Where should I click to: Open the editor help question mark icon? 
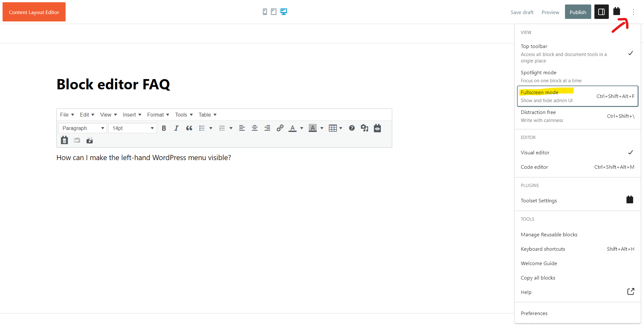coord(352,128)
